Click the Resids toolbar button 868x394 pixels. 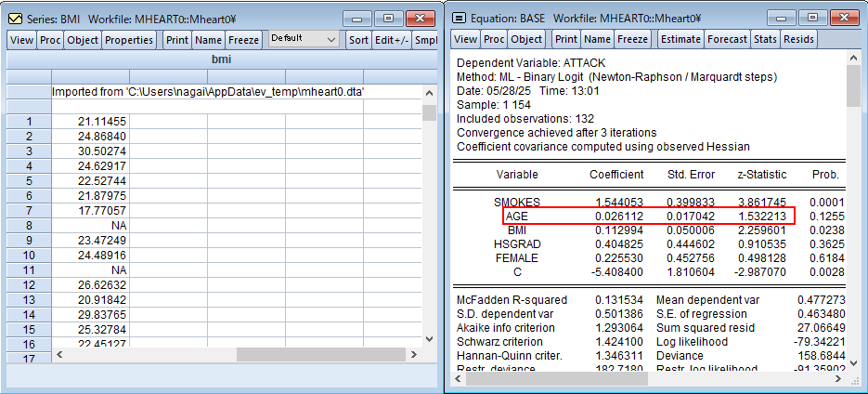[798, 39]
